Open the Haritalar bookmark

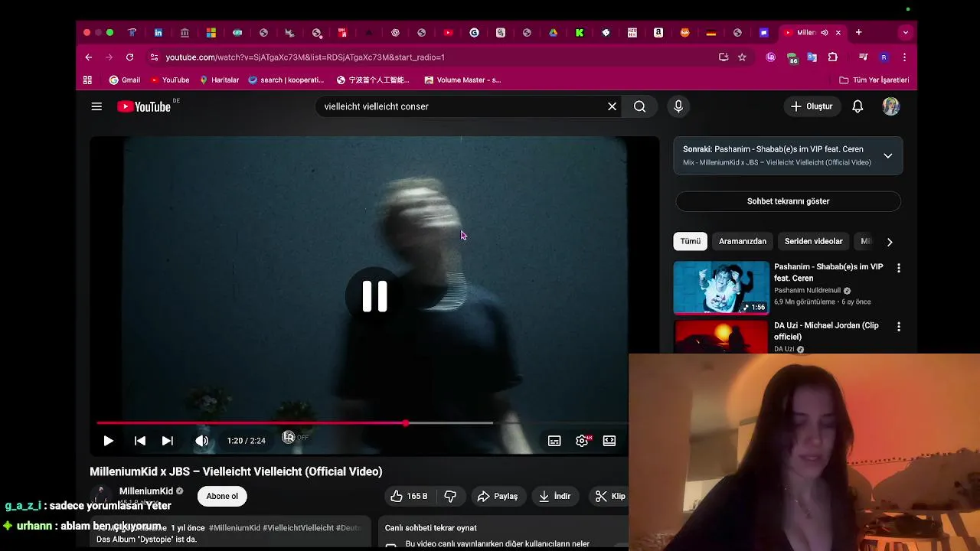tap(219, 80)
